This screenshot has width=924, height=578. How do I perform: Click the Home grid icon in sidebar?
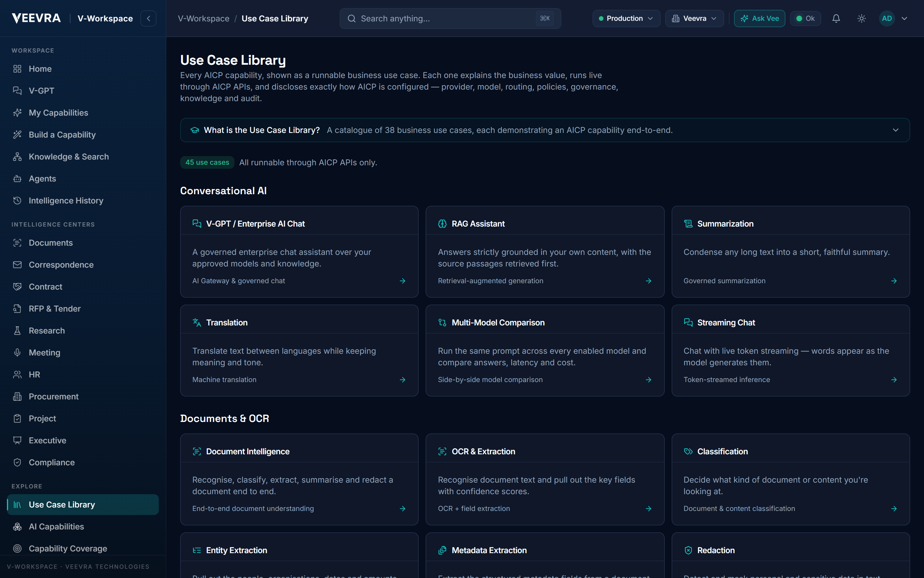[x=17, y=69]
